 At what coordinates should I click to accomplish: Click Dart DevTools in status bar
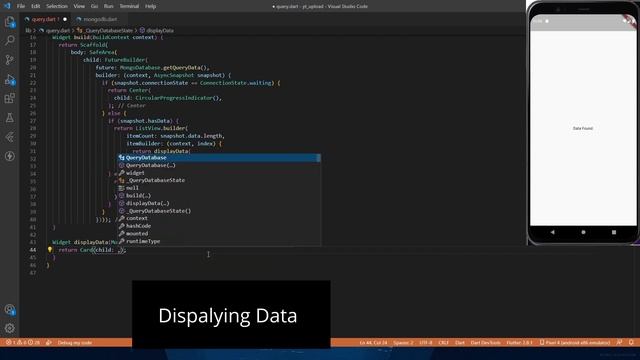(x=485, y=342)
